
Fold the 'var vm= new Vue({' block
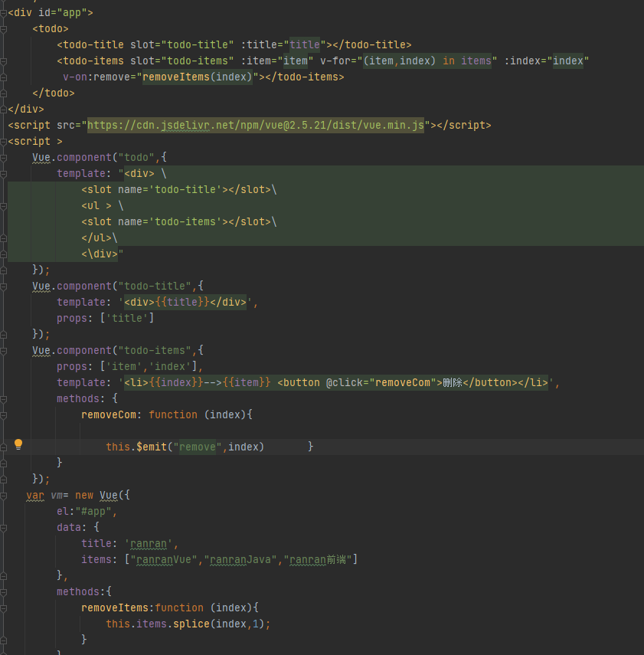(3, 496)
